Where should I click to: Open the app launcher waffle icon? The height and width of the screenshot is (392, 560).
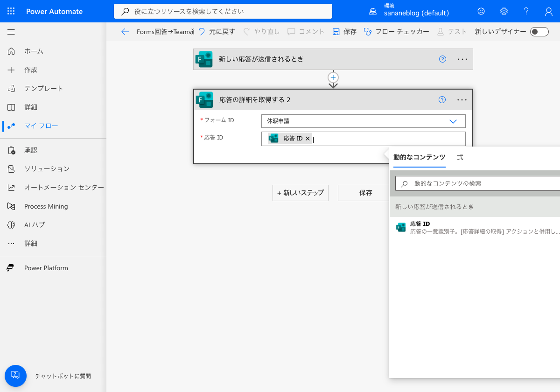[11, 11]
